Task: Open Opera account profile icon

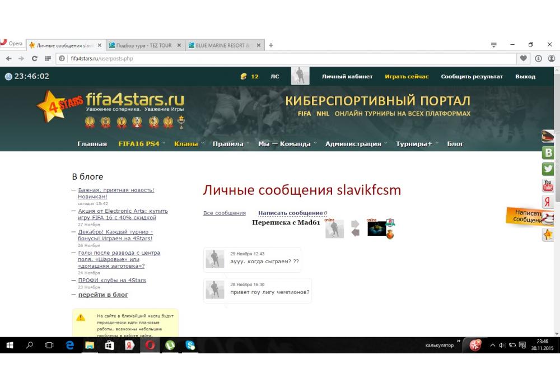Action: (x=552, y=58)
